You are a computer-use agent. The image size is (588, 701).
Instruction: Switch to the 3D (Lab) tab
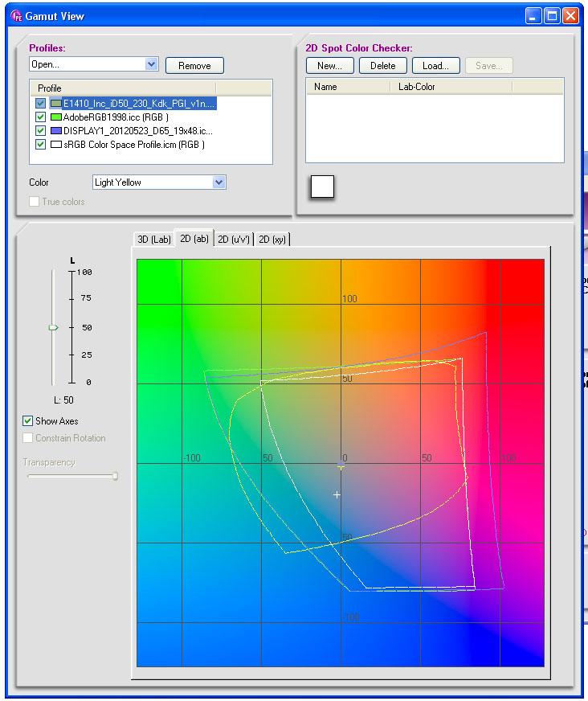point(154,240)
